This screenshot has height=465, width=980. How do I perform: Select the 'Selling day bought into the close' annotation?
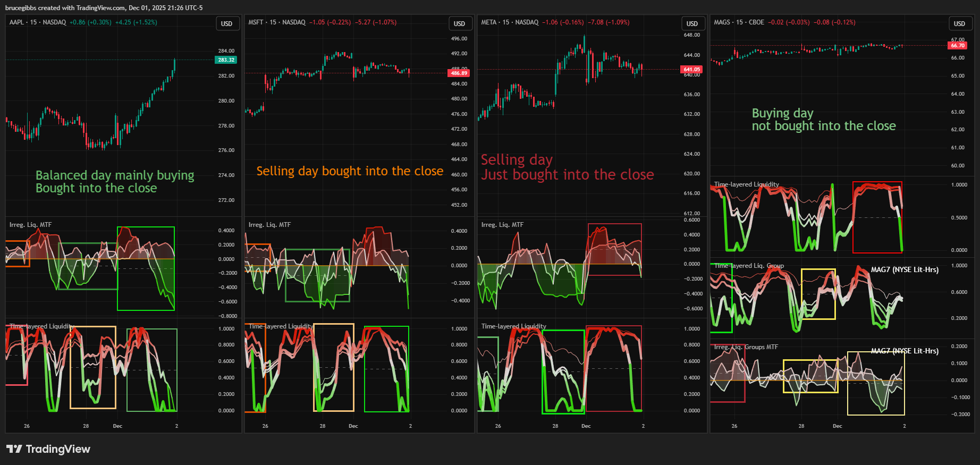[x=350, y=171]
